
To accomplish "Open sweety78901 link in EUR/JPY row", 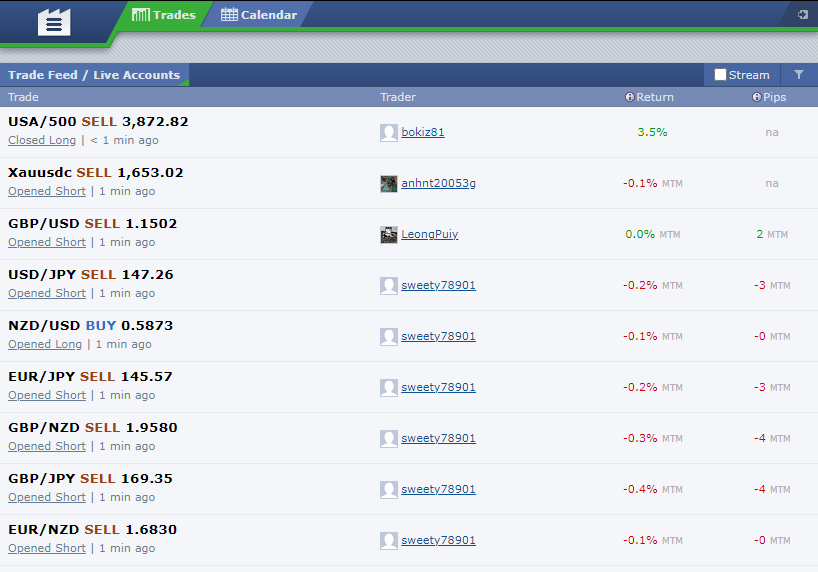I will pos(438,387).
